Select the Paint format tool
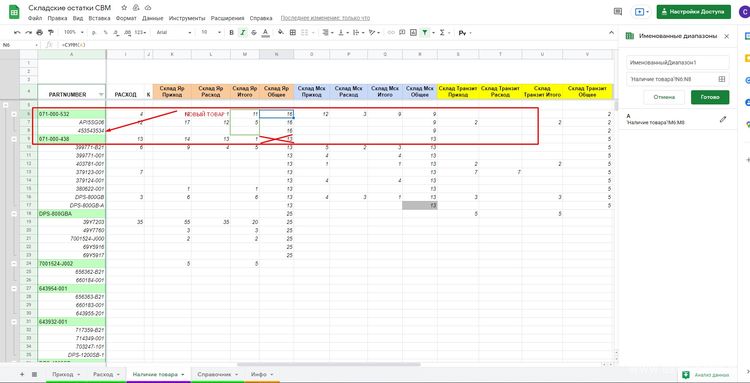The image size is (750, 383). pyautogui.click(x=51, y=33)
